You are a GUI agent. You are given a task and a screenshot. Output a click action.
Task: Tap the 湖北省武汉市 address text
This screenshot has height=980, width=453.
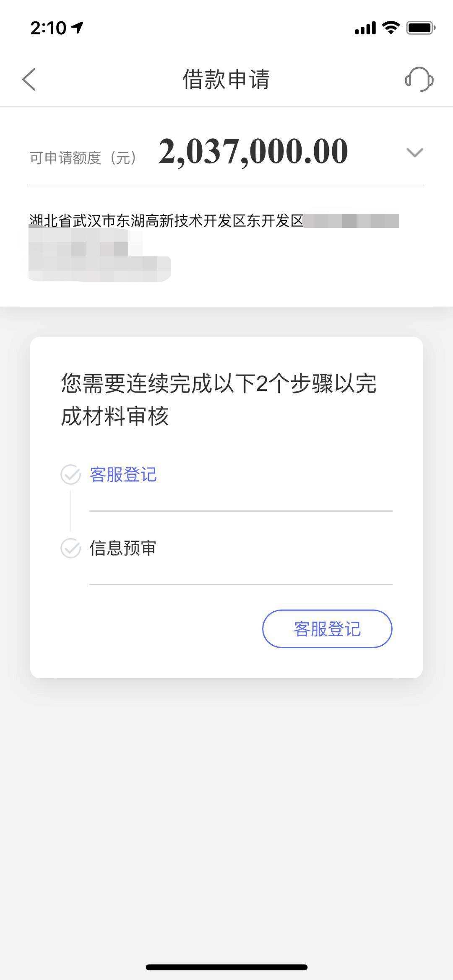pyautogui.click(x=166, y=221)
